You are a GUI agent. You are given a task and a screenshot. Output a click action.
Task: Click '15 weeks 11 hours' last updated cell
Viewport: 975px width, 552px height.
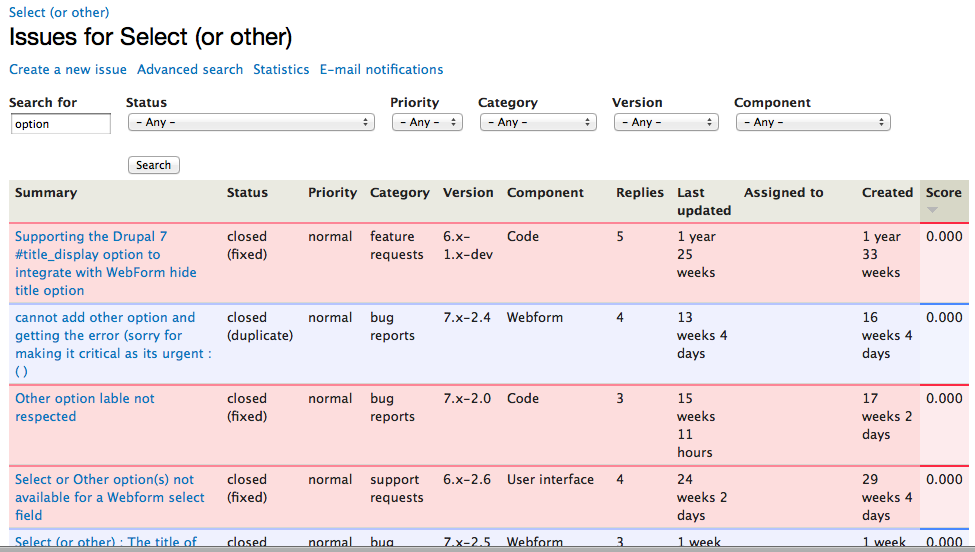click(696, 425)
